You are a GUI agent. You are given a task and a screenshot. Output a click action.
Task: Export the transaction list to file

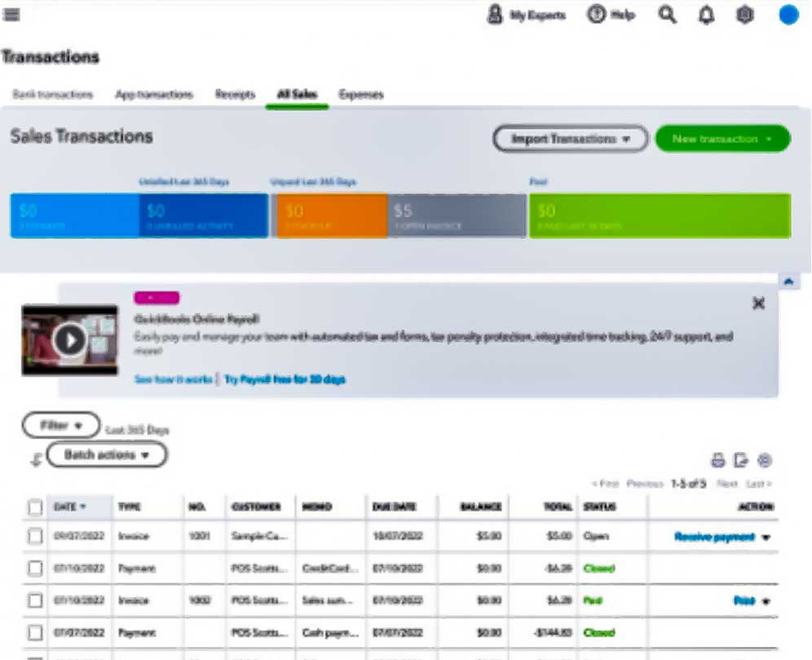pyautogui.click(x=741, y=460)
